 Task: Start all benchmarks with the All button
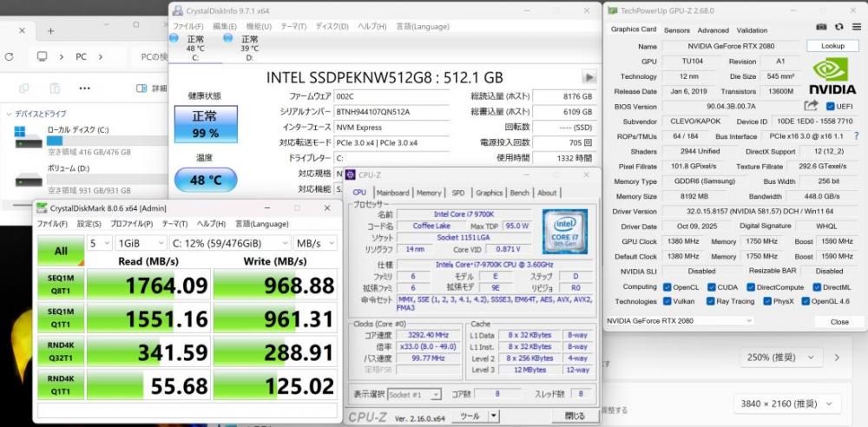point(62,251)
